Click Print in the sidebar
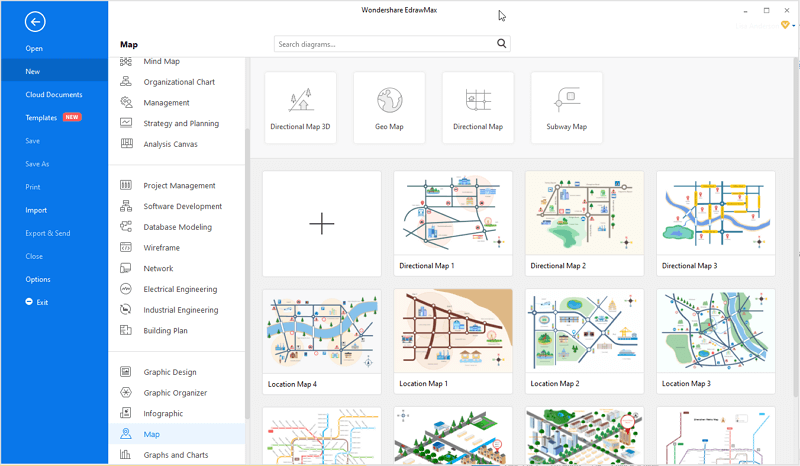 pos(33,187)
